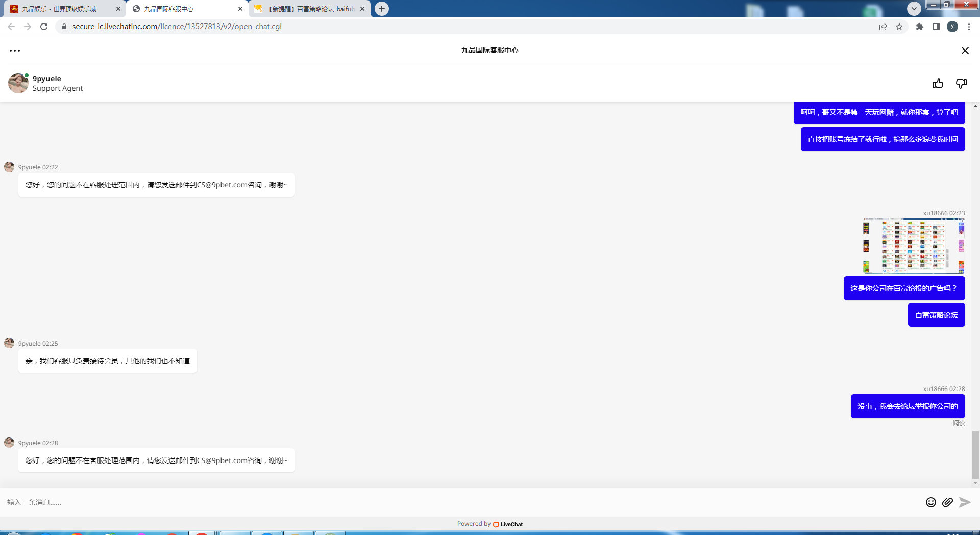Reload the current page
980x535 pixels.
(44, 27)
